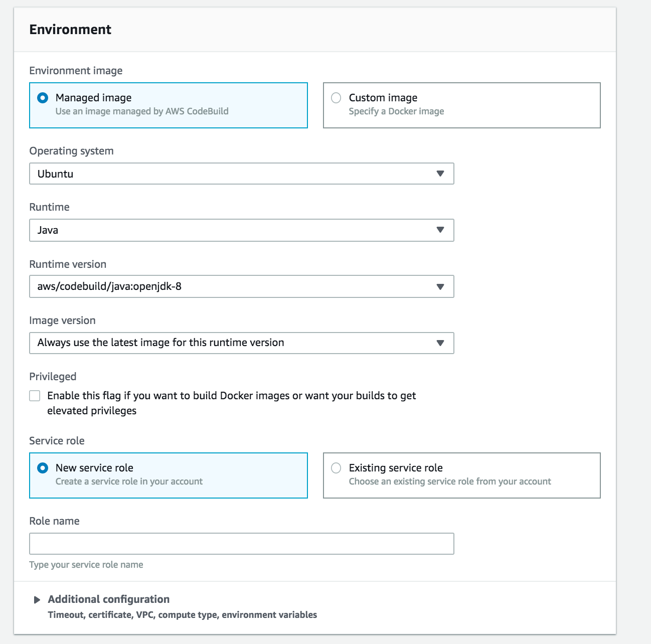This screenshot has height=644, width=651.
Task: Click the 'Enable this flag' privileged label text
Action: click(231, 396)
